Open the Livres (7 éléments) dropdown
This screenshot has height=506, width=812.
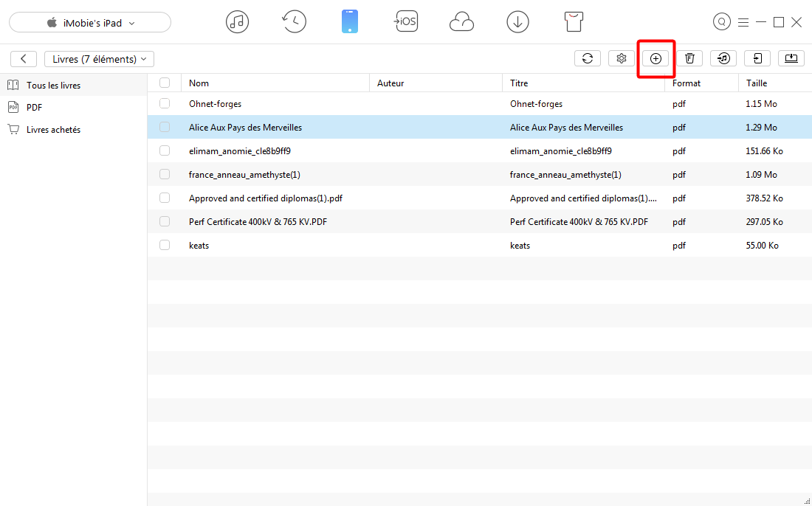[100, 59]
